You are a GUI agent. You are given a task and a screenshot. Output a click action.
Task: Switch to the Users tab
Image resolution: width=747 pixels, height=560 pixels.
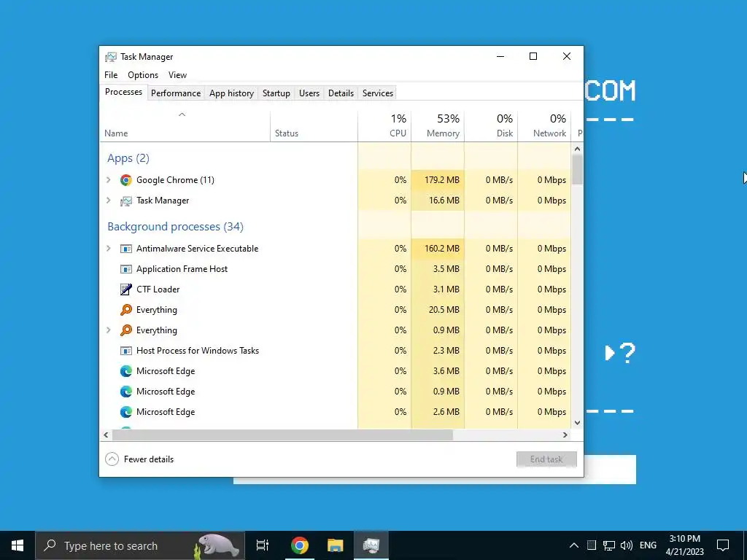click(309, 93)
